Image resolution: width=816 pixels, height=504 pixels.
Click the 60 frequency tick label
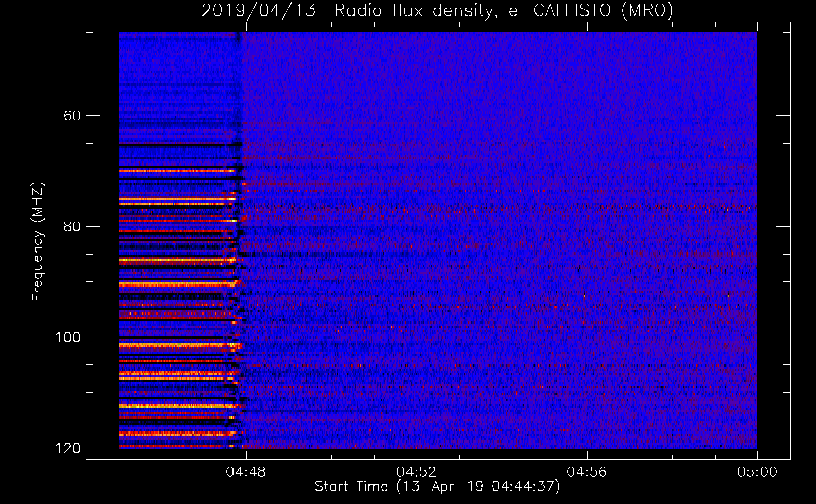[x=72, y=116]
